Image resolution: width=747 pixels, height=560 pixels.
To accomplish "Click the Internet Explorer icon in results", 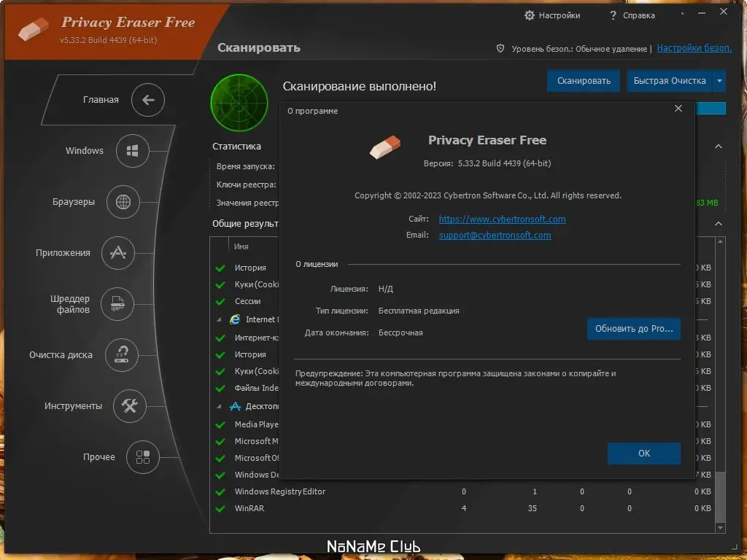I will coord(235,319).
